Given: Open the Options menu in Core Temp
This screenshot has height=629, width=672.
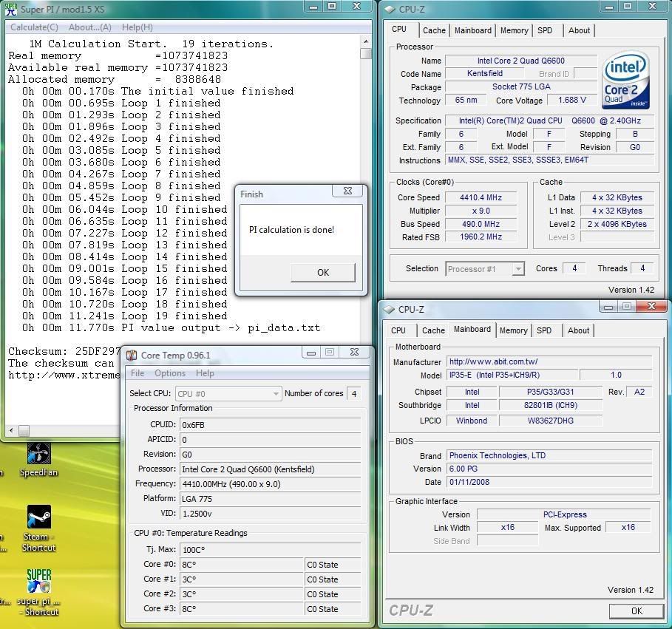Looking at the screenshot, I should (x=170, y=373).
